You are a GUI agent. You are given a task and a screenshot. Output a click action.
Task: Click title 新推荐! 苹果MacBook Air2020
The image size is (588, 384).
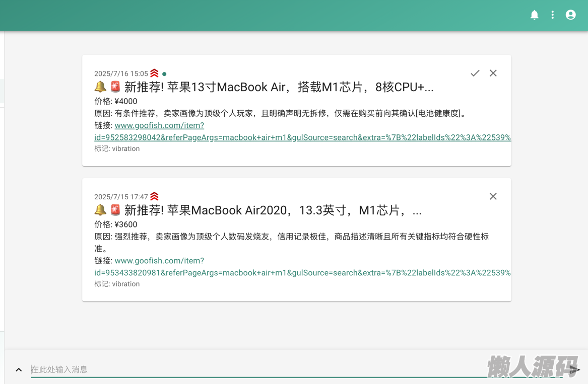[258, 210]
